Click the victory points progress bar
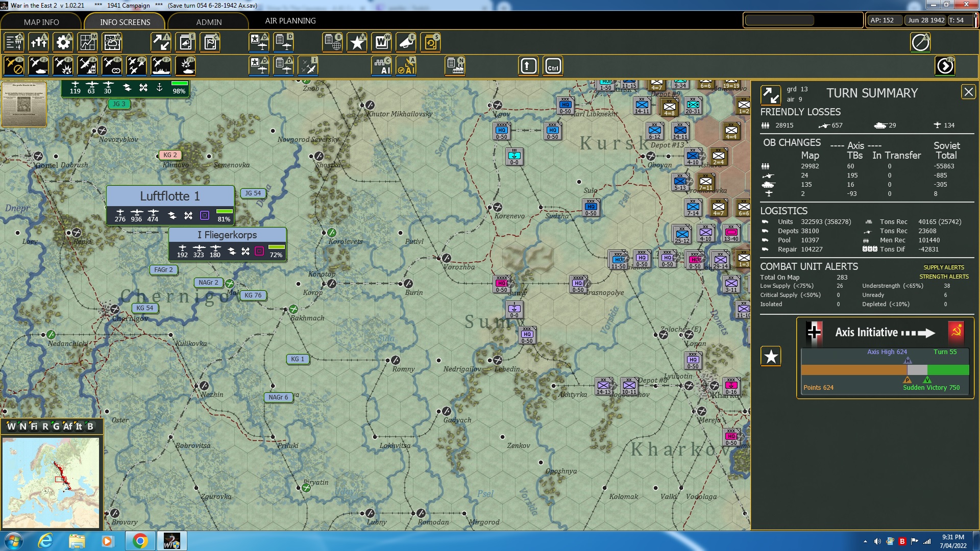 (885, 370)
